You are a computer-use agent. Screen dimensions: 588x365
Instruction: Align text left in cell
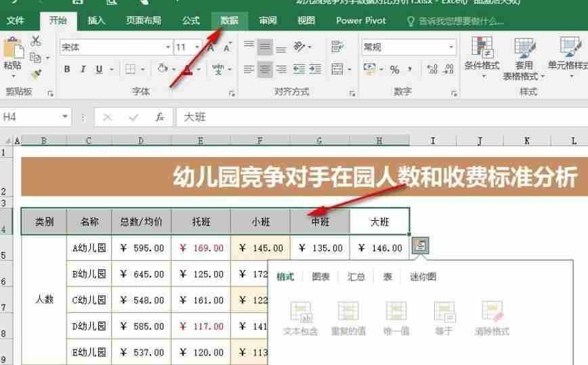249,69
